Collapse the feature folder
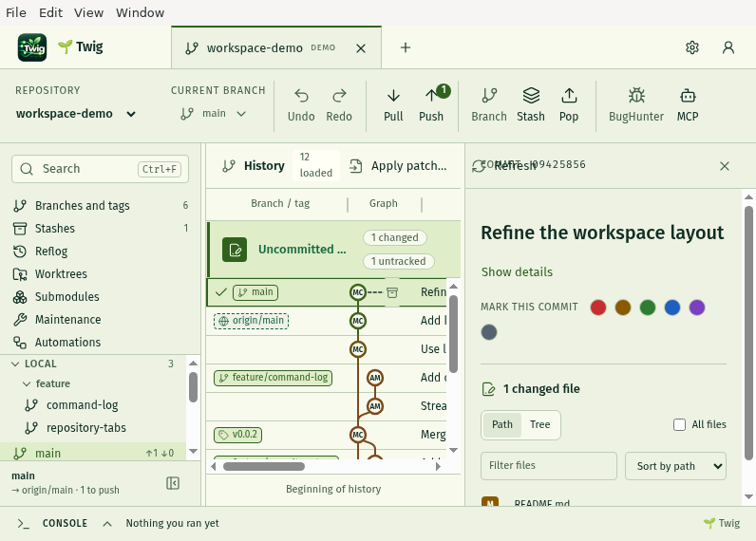The image size is (756, 541). 27,384
